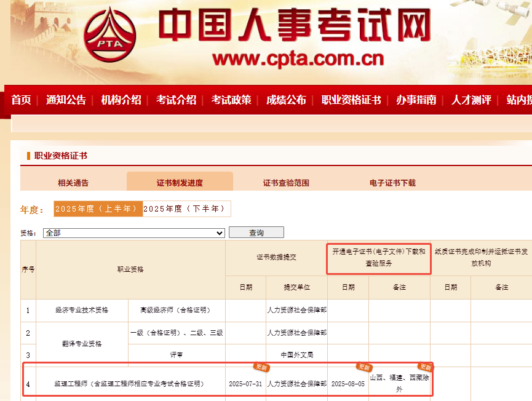Click the 提交单位 sub-header
532x401 pixels.
pos(297,287)
